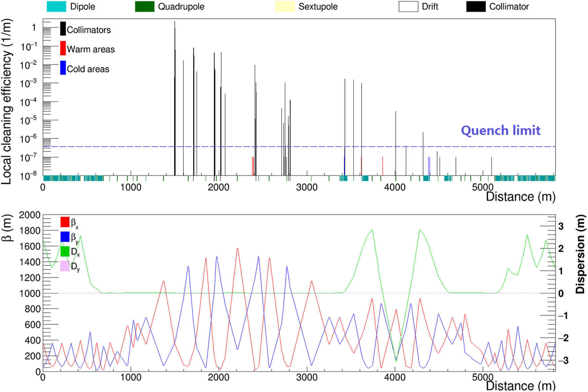Screen dimensions: 588x392
Task: Select the blue Cold areas legend marker
Action: click(x=63, y=68)
